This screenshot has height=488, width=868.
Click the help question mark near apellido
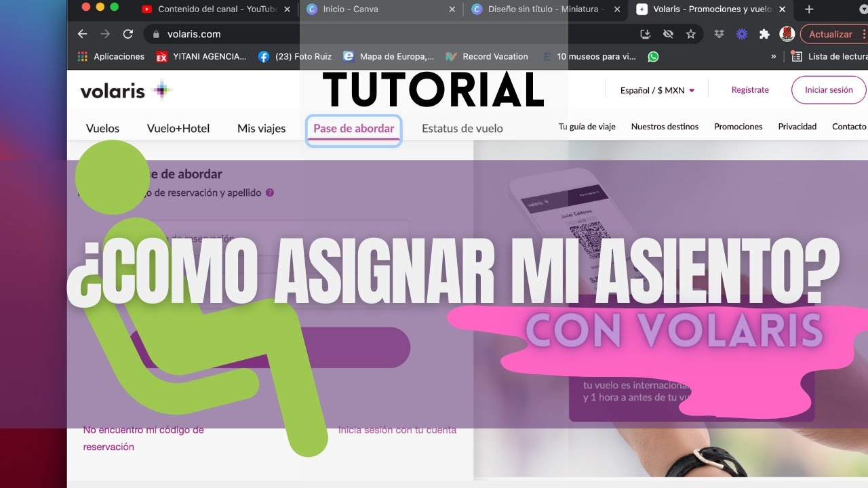click(270, 192)
